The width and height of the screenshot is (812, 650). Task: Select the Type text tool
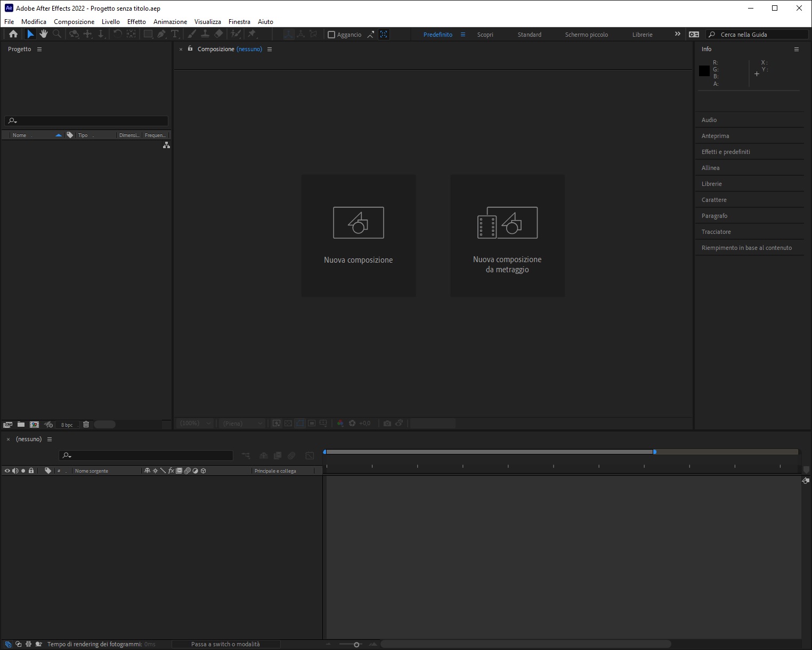(175, 34)
